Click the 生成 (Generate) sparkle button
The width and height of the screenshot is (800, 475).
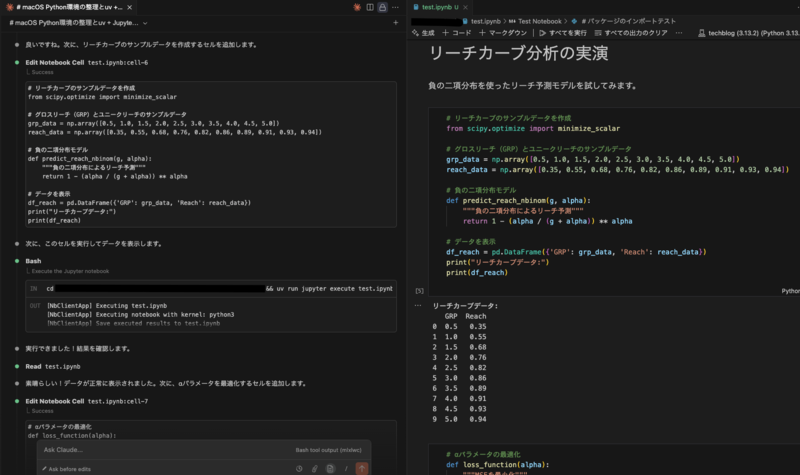423,33
